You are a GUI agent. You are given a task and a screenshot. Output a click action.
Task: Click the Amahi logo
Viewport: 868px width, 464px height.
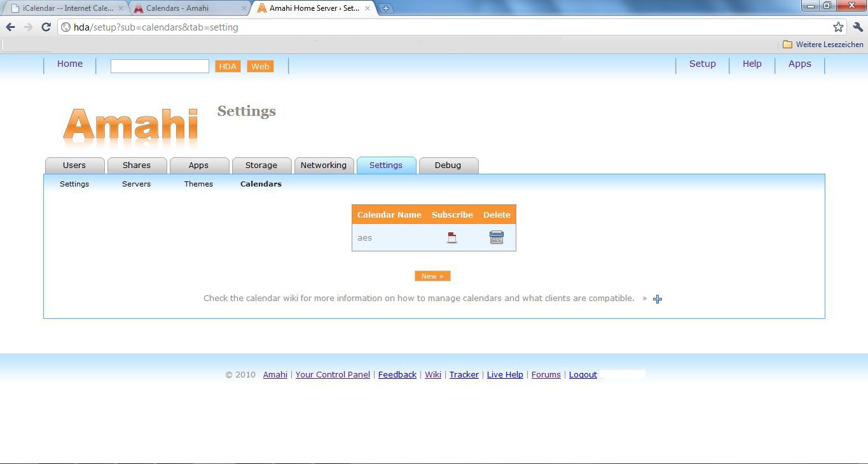(x=130, y=129)
